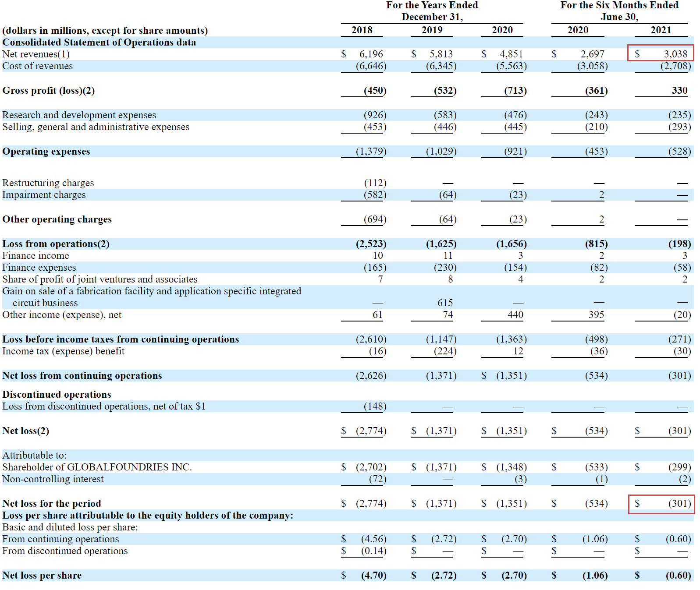Select "(dollars in millions, except for share amounts)" note
This screenshot has width=700, height=590.
coord(105,30)
